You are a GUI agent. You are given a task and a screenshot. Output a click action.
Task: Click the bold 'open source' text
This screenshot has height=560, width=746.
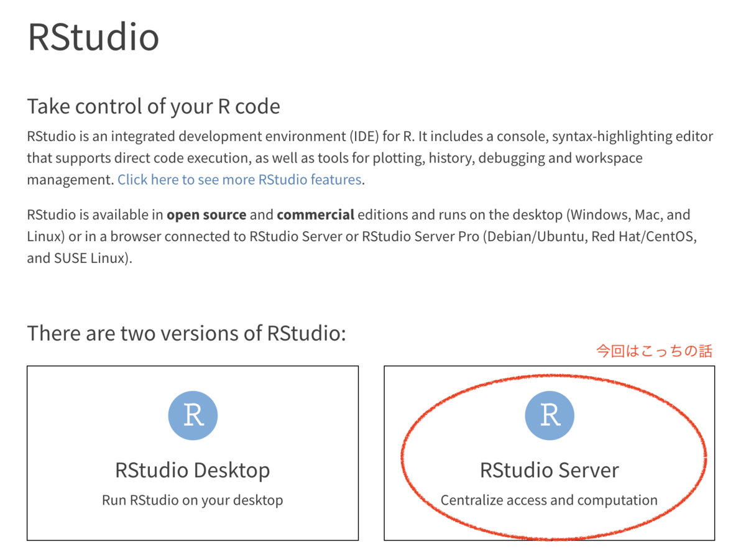coord(206,216)
